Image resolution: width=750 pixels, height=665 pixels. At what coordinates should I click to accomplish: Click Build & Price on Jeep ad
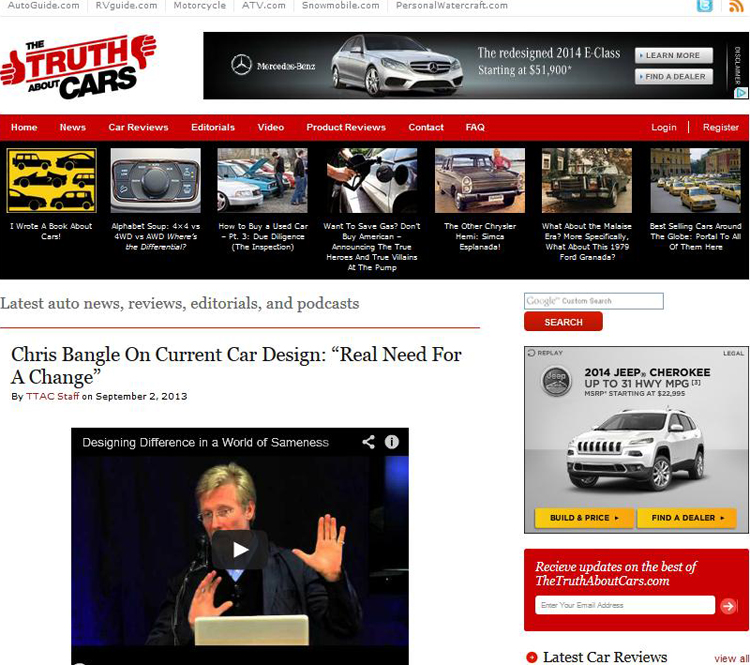(584, 518)
